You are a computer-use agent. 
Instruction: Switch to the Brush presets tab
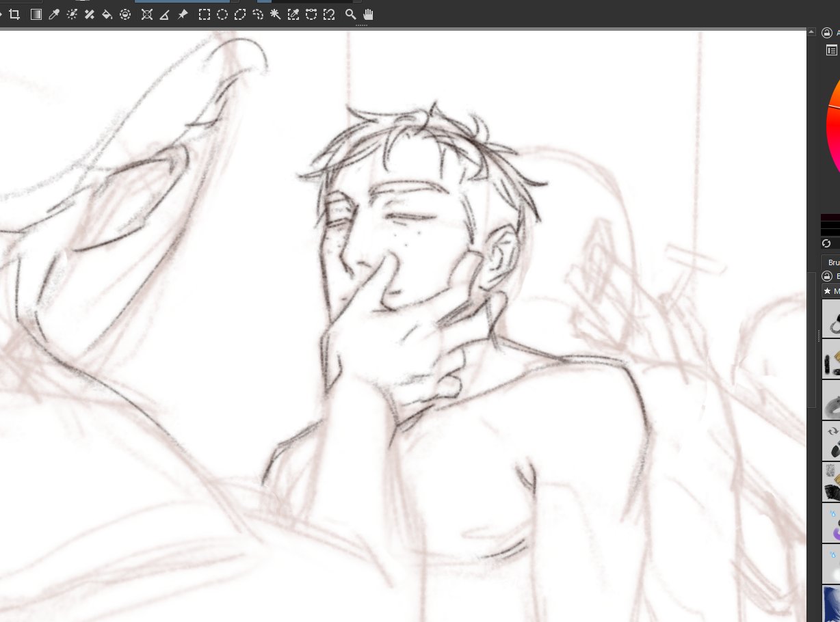[832, 262]
